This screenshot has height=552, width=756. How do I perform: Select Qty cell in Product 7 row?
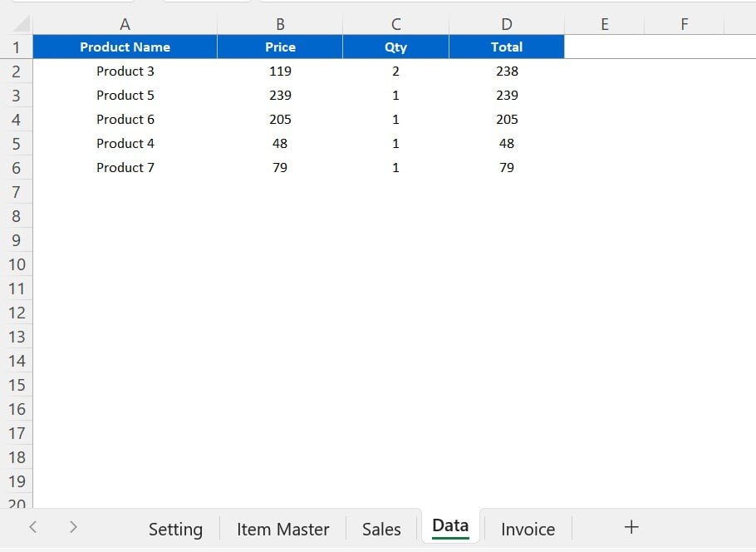tap(395, 167)
